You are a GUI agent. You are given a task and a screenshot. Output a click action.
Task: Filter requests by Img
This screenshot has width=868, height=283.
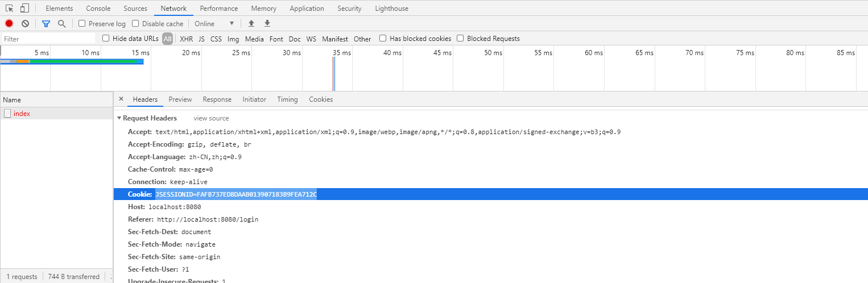233,39
